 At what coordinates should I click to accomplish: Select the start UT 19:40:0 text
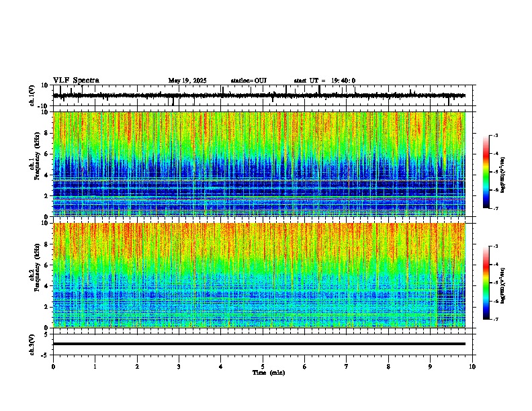pos(324,81)
